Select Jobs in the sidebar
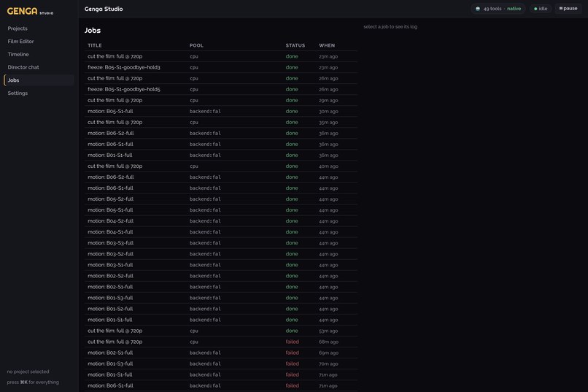 coord(39,80)
